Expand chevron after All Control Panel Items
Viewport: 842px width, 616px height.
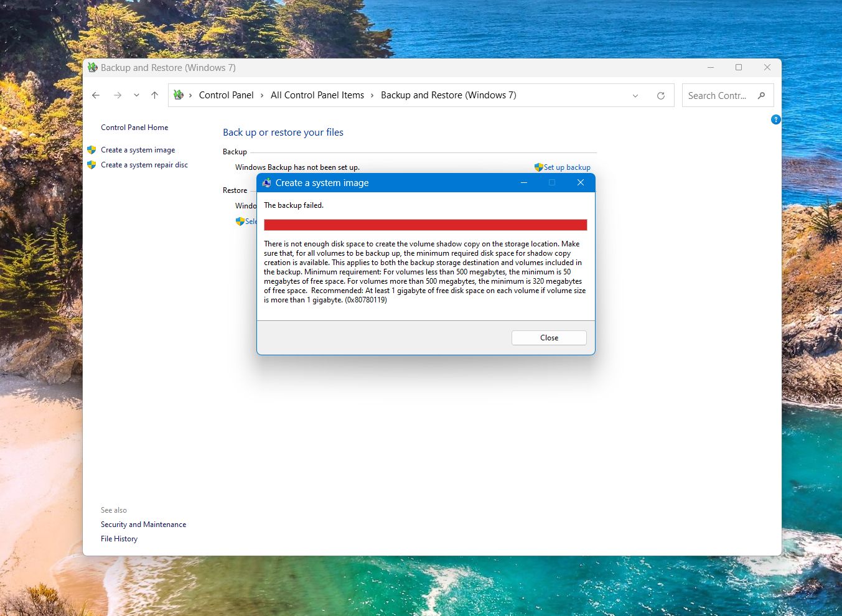click(372, 95)
